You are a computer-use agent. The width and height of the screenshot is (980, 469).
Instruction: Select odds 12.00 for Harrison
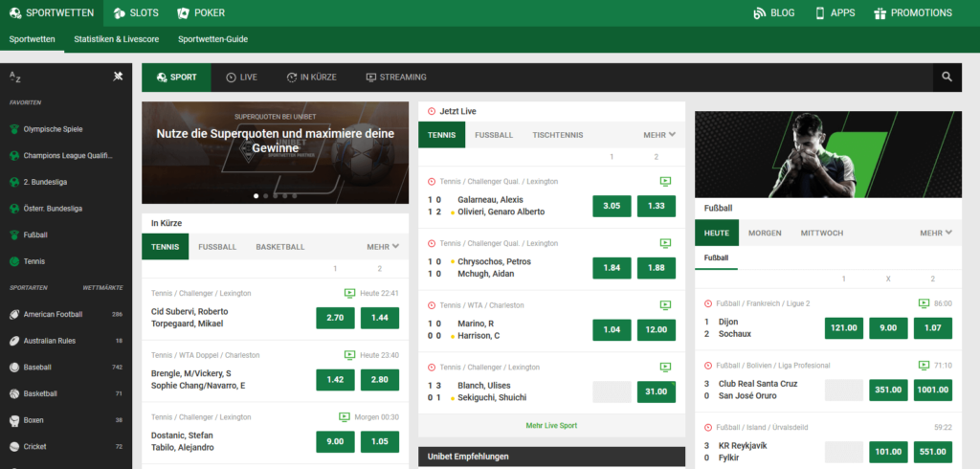(x=657, y=329)
